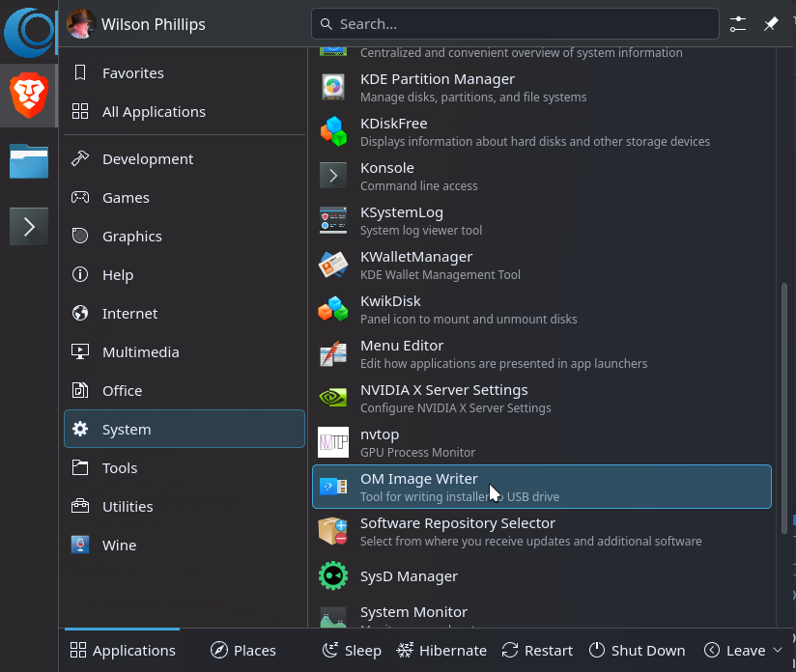Open the Help category

coord(185,274)
